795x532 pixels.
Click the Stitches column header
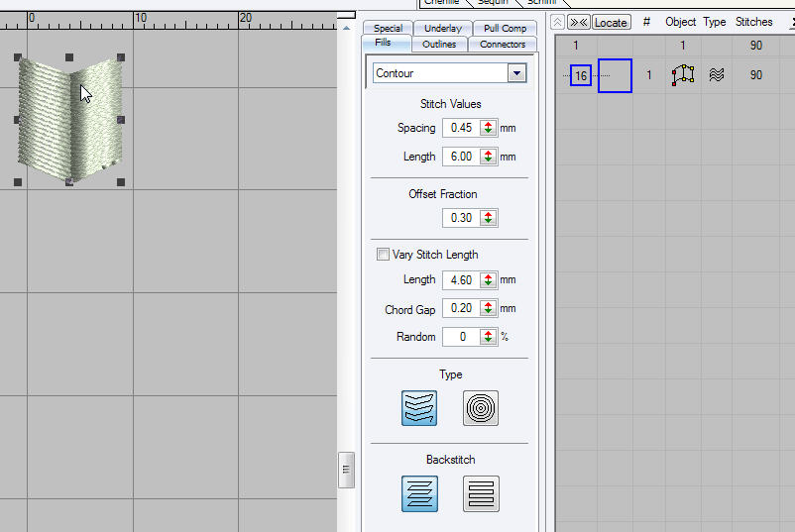[754, 22]
